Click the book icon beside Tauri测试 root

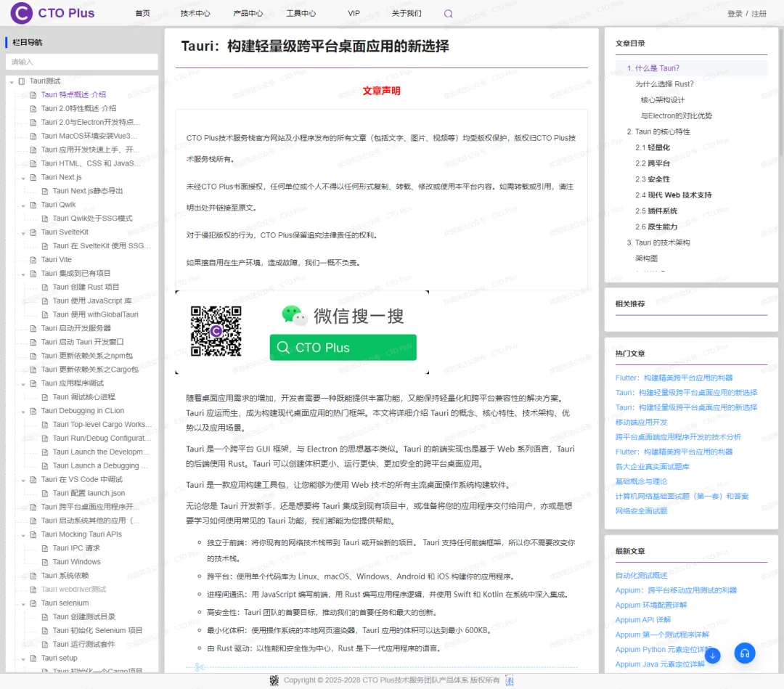22,81
